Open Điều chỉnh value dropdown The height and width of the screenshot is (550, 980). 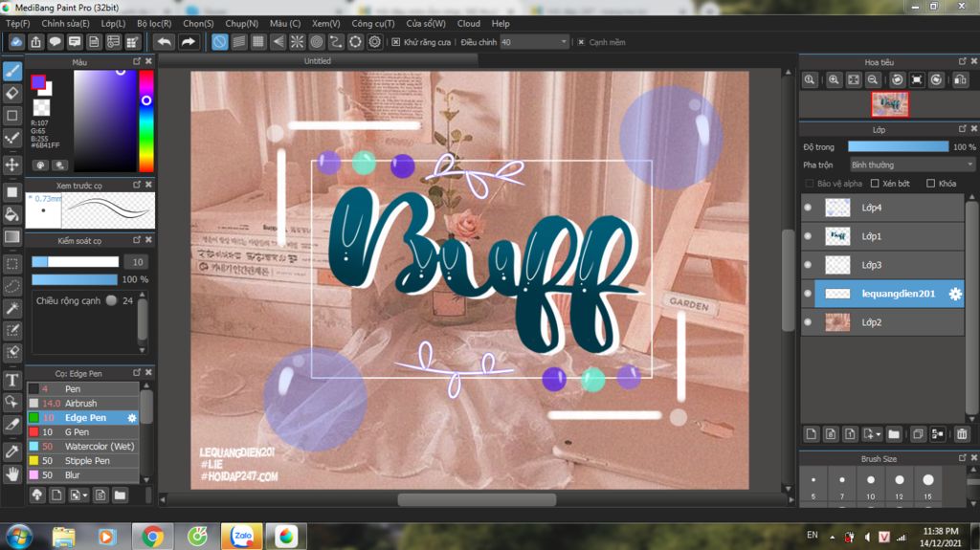click(x=534, y=42)
